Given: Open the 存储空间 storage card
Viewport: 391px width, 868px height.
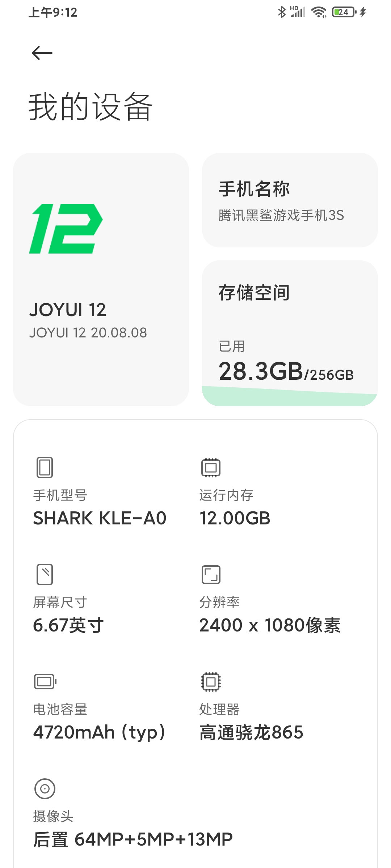Looking at the screenshot, I should [x=290, y=325].
